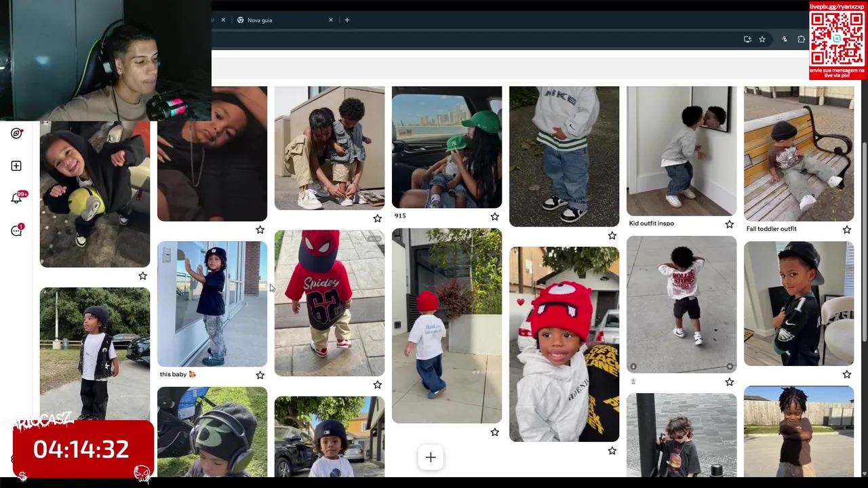Star the Spidey jersey toddler pin
This screenshot has height=488, width=868.
click(377, 385)
